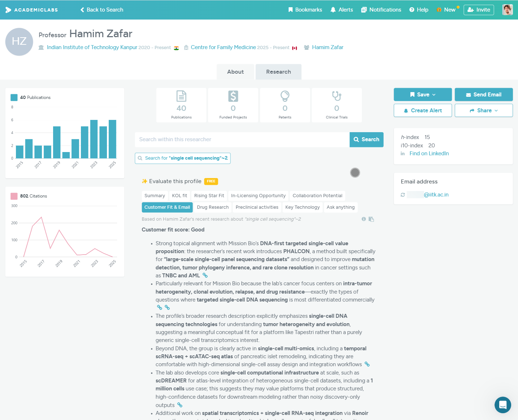Click the FREE badge next to Evaluate this profile

pyautogui.click(x=211, y=181)
